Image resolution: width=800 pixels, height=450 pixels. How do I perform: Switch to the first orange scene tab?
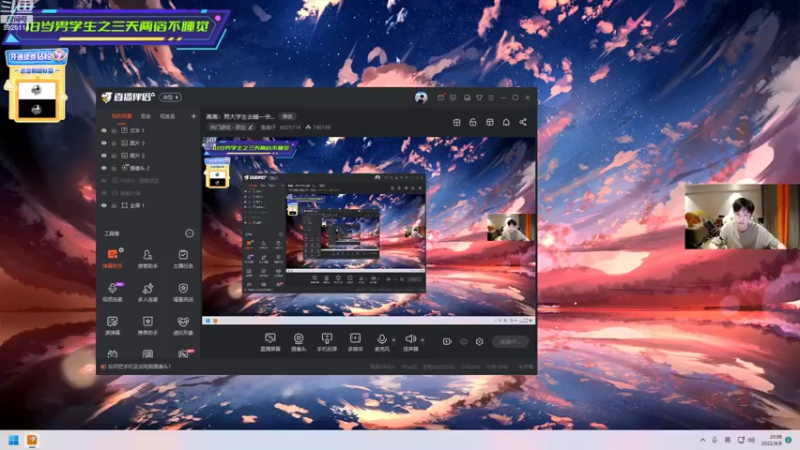click(121, 116)
